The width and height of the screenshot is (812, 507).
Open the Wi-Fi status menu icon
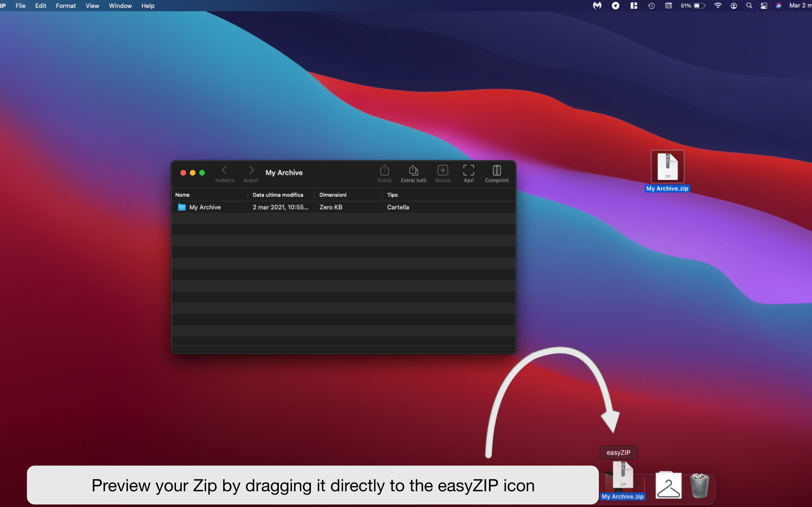click(x=718, y=6)
